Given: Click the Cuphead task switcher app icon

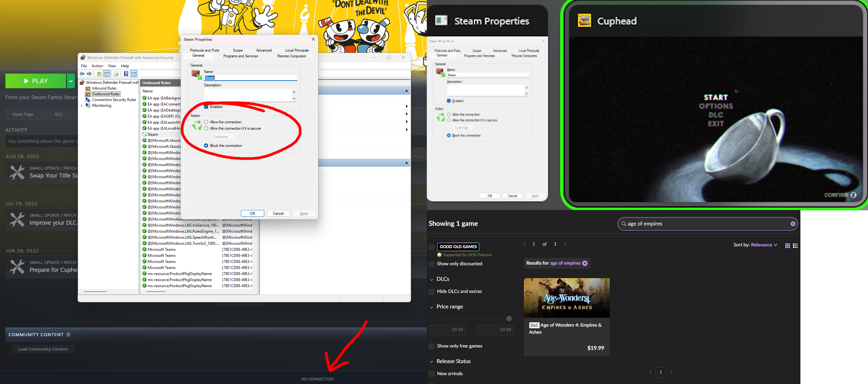Looking at the screenshot, I should click(x=584, y=20).
